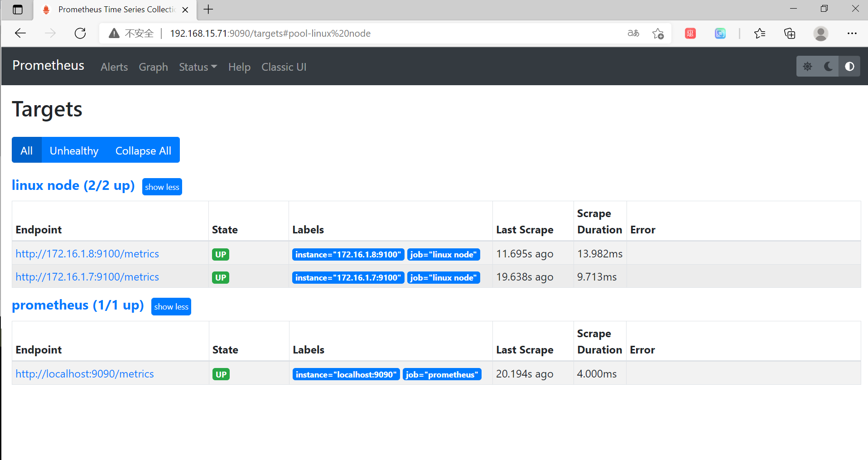Reload the Prometheus targets page

tap(80, 33)
